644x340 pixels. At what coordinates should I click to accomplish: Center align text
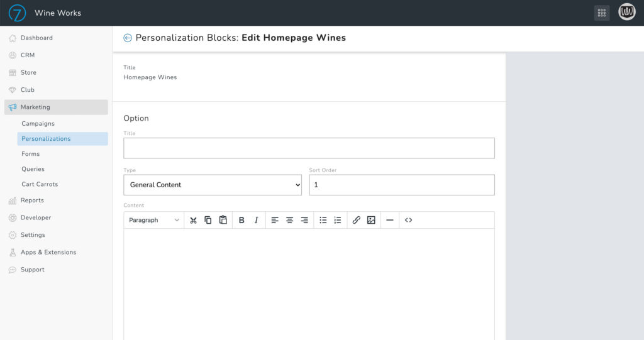point(289,220)
